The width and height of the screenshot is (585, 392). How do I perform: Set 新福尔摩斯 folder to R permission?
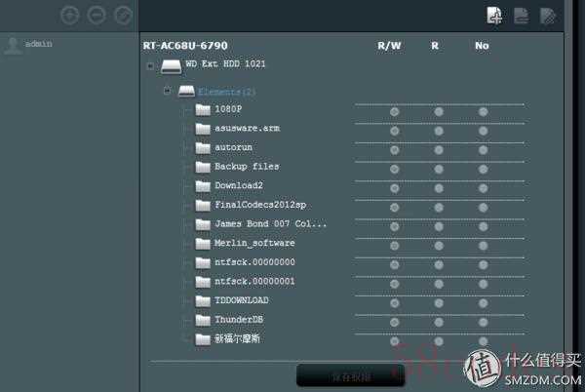click(x=439, y=341)
